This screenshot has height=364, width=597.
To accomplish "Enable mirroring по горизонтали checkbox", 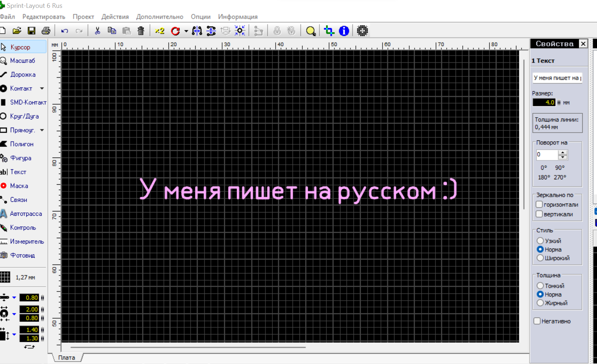I will click(x=539, y=204).
